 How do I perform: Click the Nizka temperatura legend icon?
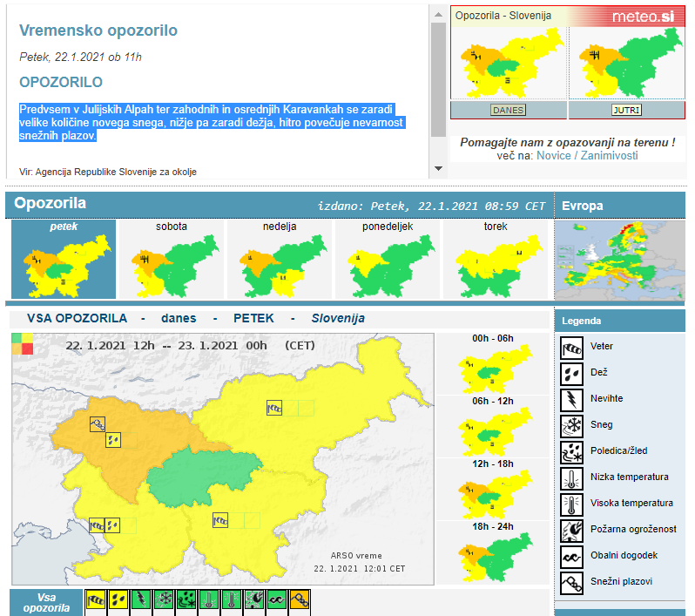(x=571, y=477)
